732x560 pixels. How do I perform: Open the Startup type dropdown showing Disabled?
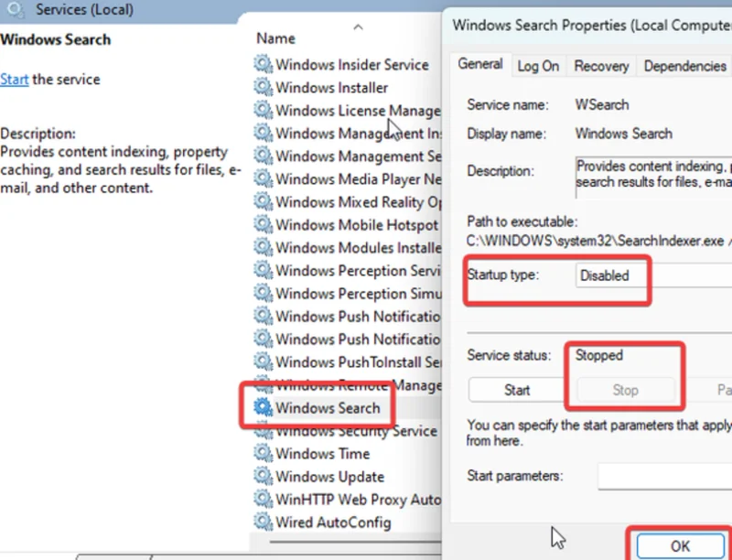coord(653,275)
